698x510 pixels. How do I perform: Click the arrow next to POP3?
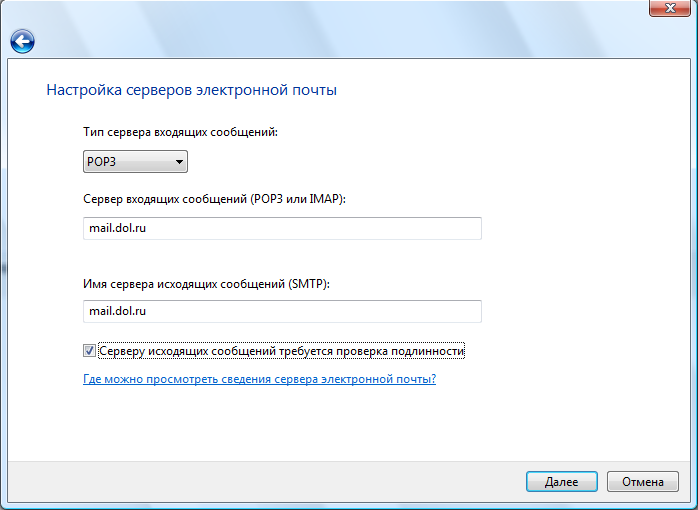point(179,161)
